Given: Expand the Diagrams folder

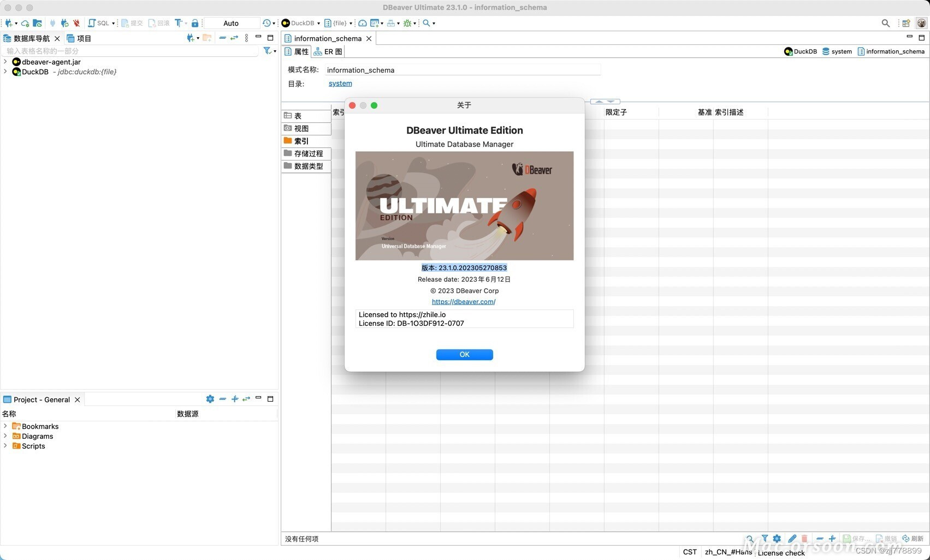Looking at the screenshot, I should (x=5, y=436).
